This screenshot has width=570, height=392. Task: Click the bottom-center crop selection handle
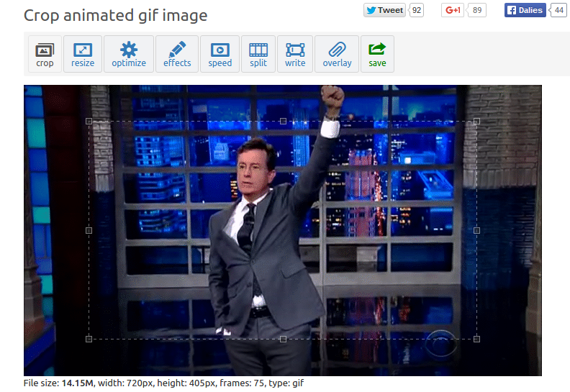(x=283, y=339)
